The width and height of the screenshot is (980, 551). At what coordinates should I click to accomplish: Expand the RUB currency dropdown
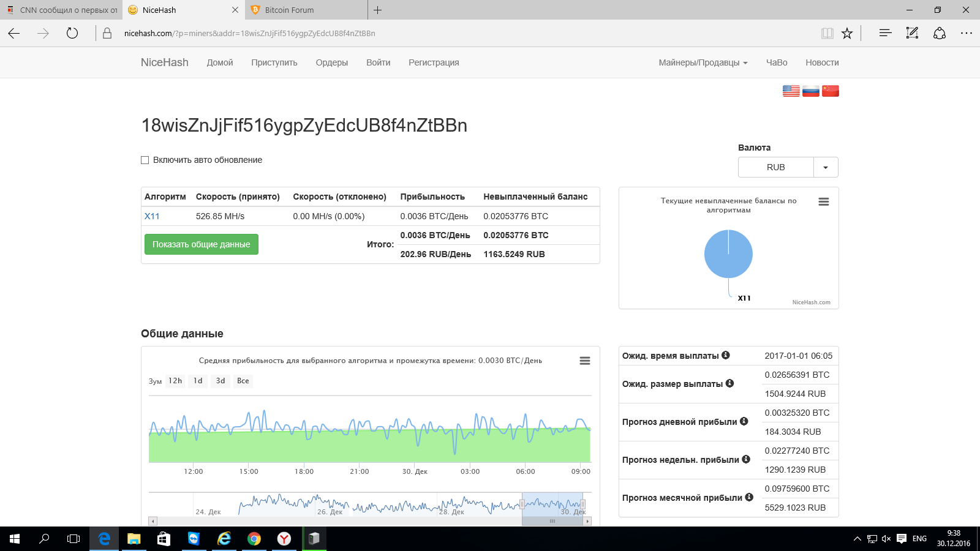[x=825, y=167]
